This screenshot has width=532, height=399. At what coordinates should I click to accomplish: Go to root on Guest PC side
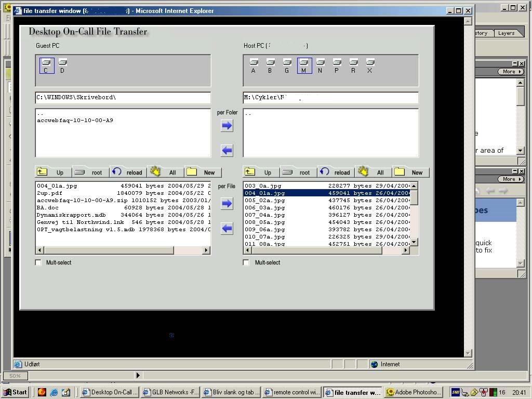pyautogui.click(x=90, y=172)
